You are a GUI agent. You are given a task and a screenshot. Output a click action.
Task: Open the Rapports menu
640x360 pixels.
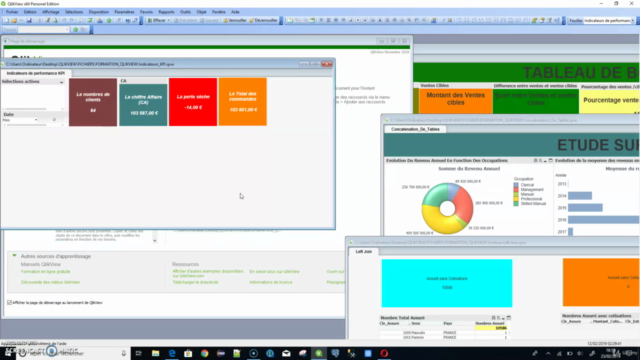(166, 12)
